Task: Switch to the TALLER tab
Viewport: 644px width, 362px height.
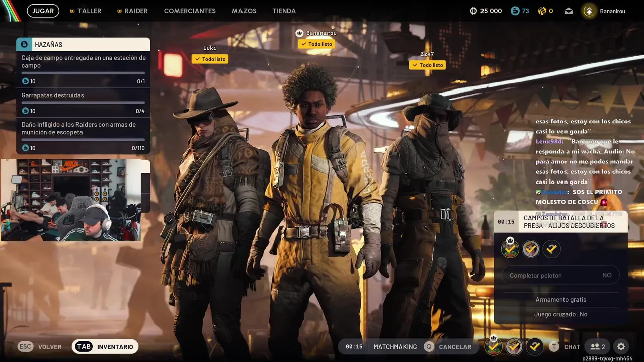Action: 86,11
